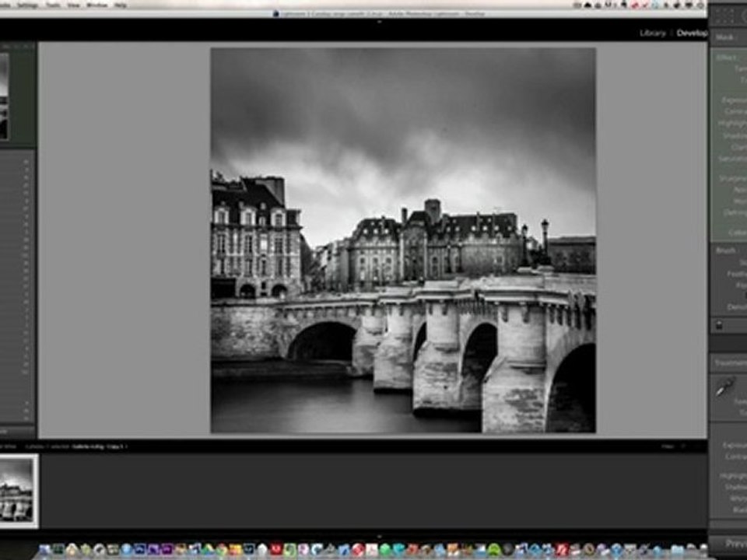The width and height of the screenshot is (747, 560).
Task: Open the Help menu
Action: [x=121, y=5]
